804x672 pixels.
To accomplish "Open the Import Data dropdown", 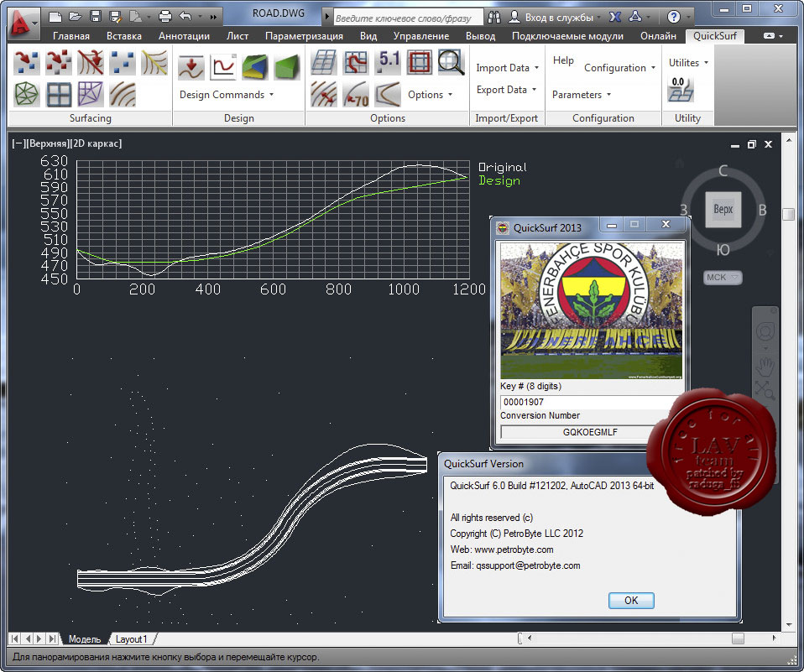I will [507, 68].
